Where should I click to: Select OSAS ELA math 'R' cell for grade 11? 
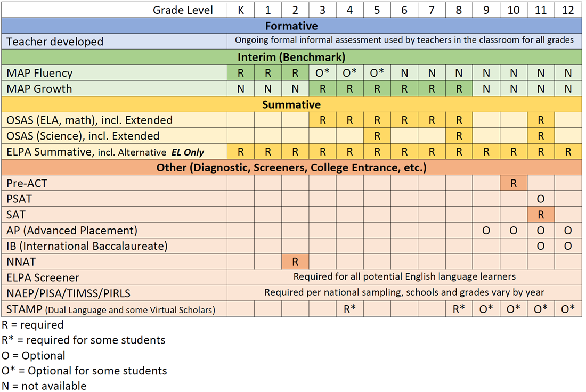click(541, 120)
